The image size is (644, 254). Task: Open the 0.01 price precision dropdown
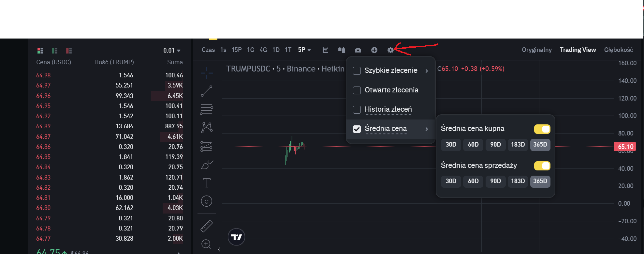point(172,51)
